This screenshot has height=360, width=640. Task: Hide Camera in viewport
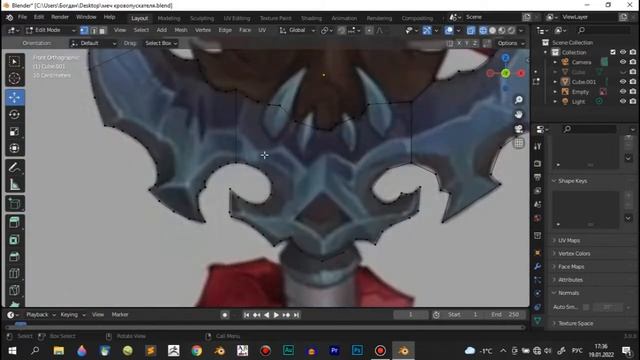pos(623,62)
